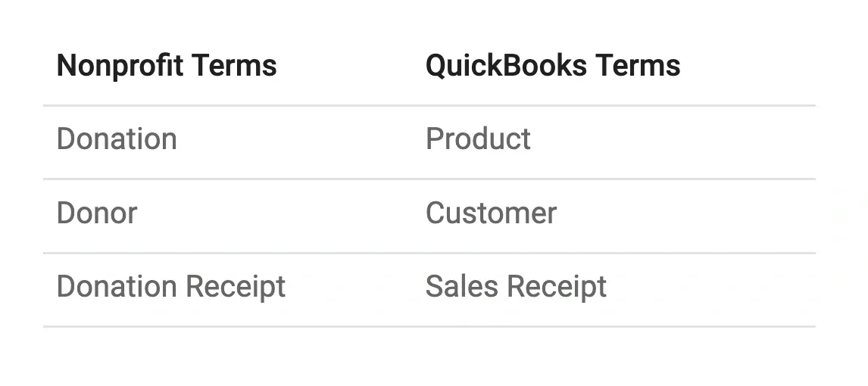Click the word Receipt in Sales Receipt
This screenshot has width=868, height=386.
click(x=557, y=287)
